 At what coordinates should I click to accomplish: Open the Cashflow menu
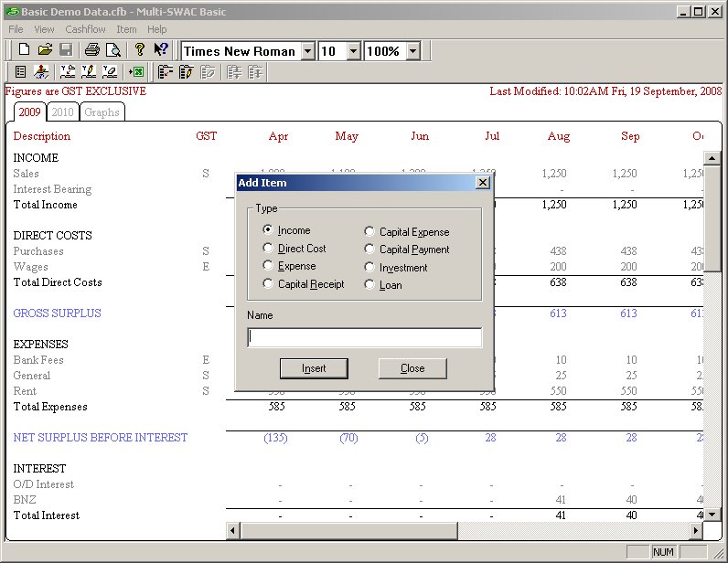85,29
